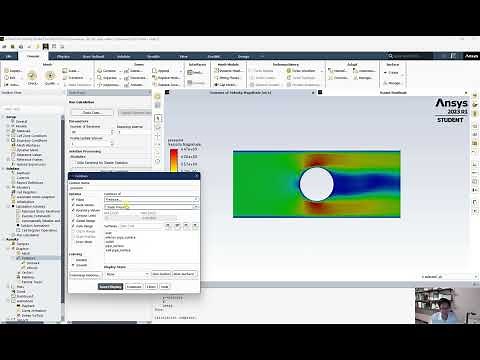Open the Contours of Pressure dropdown

pyautogui.click(x=151, y=199)
